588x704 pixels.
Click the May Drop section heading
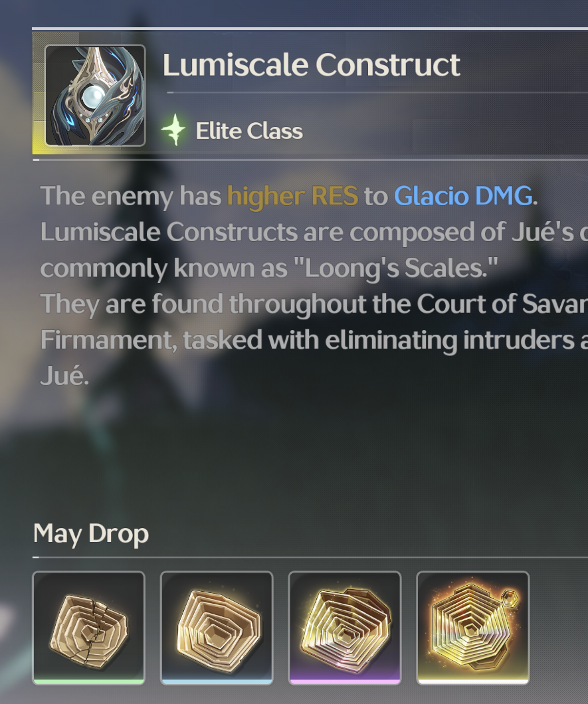91,534
